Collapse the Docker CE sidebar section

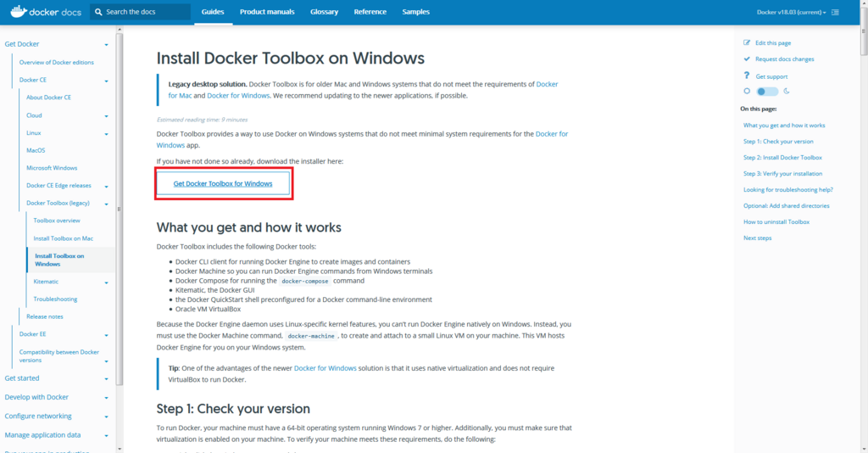[106, 81]
